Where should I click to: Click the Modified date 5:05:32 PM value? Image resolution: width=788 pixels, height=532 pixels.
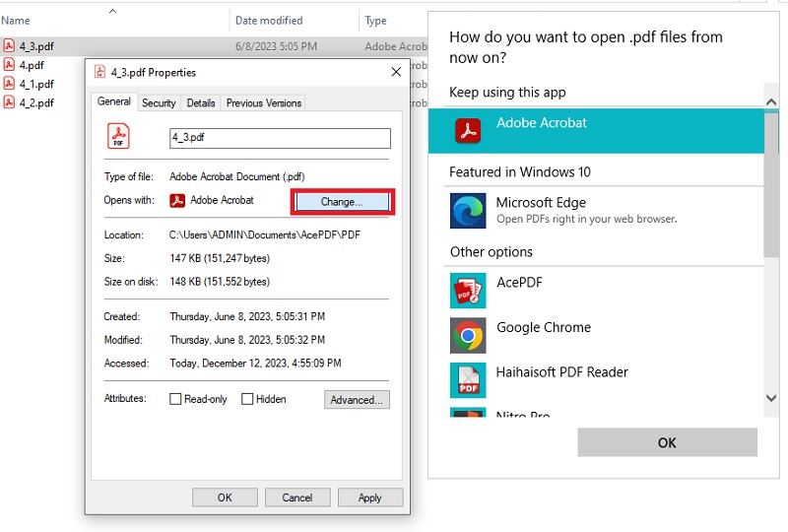coord(247,340)
